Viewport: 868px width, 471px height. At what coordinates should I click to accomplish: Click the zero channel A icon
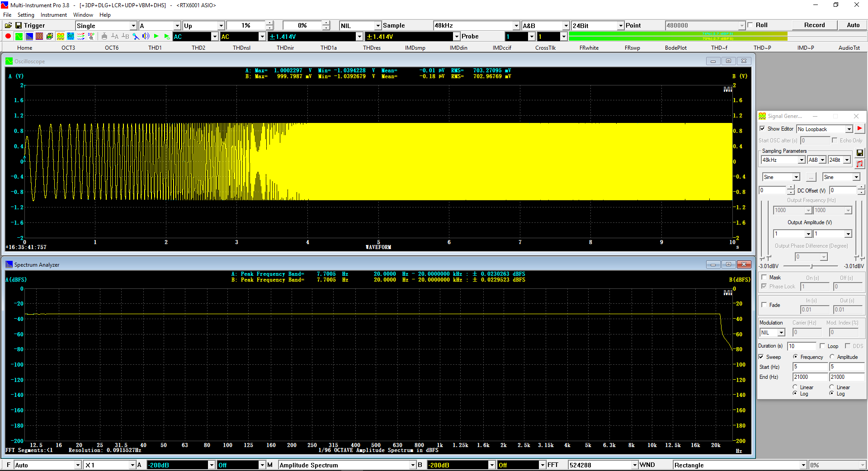(x=115, y=36)
